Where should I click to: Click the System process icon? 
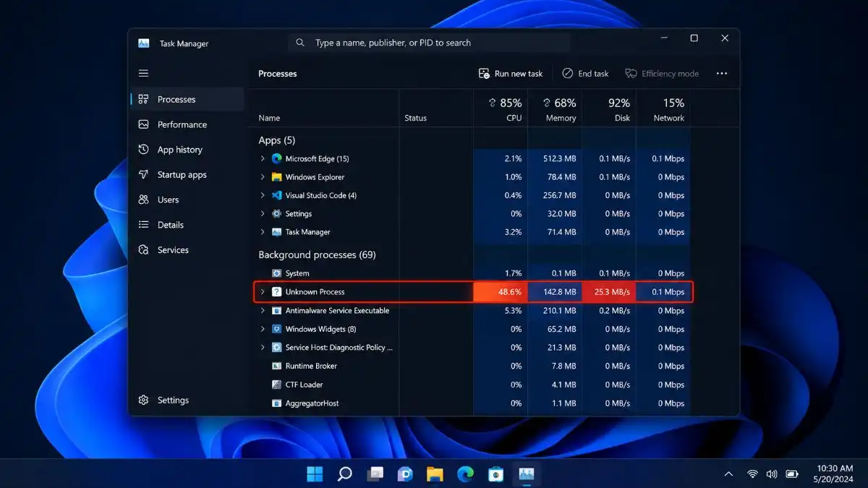[276, 273]
